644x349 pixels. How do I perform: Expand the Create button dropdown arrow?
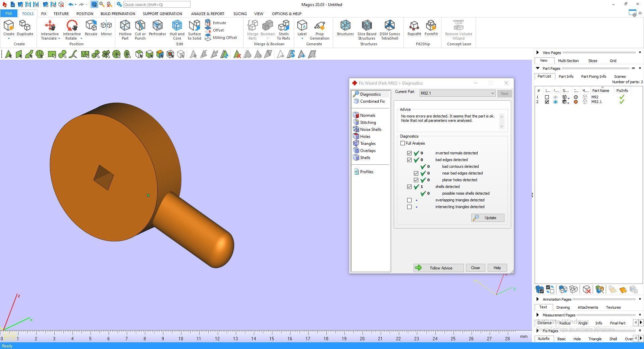(x=9, y=39)
